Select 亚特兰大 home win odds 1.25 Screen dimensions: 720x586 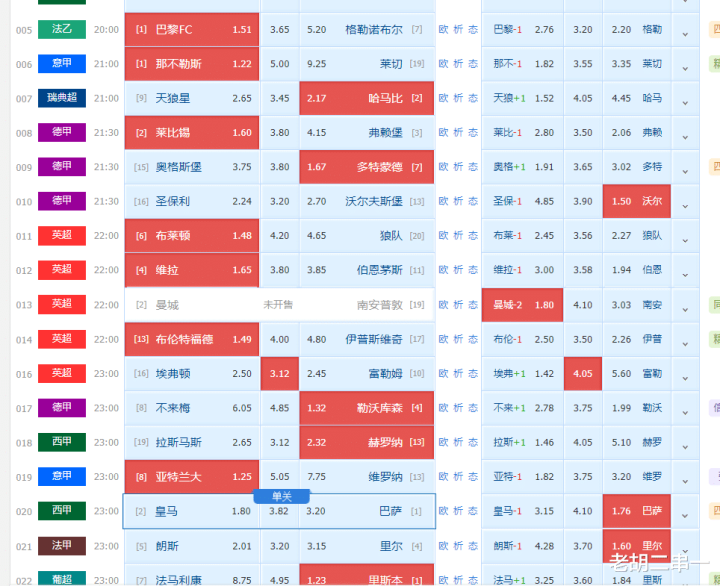tap(192, 477)
